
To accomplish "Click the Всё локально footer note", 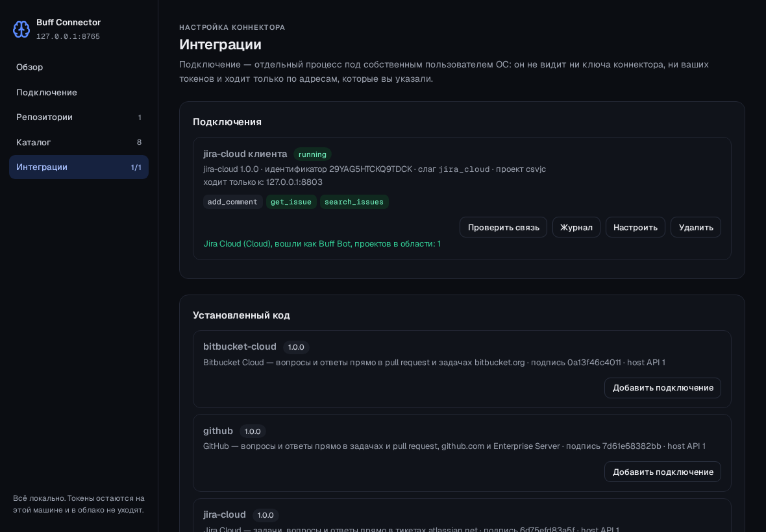I will pyautogui.click(x=79, y=504).
